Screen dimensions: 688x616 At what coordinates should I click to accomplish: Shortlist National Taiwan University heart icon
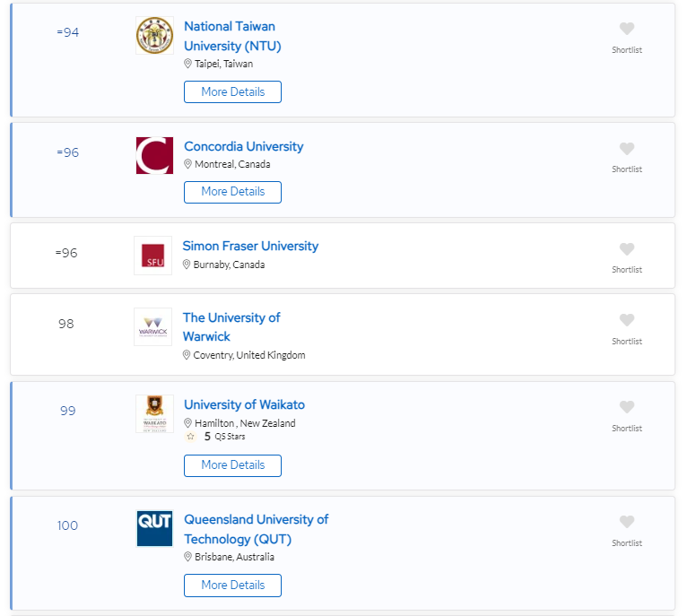(627, 30)
